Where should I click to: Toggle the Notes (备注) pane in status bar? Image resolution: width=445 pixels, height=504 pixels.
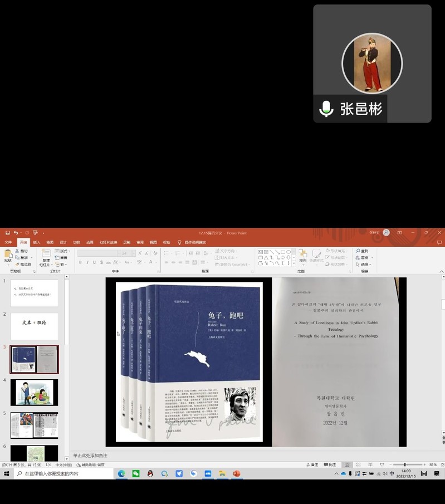312,465
